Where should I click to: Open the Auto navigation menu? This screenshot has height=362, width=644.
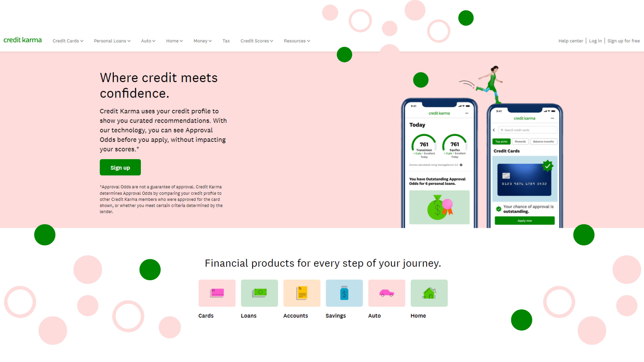coord(148,41)
